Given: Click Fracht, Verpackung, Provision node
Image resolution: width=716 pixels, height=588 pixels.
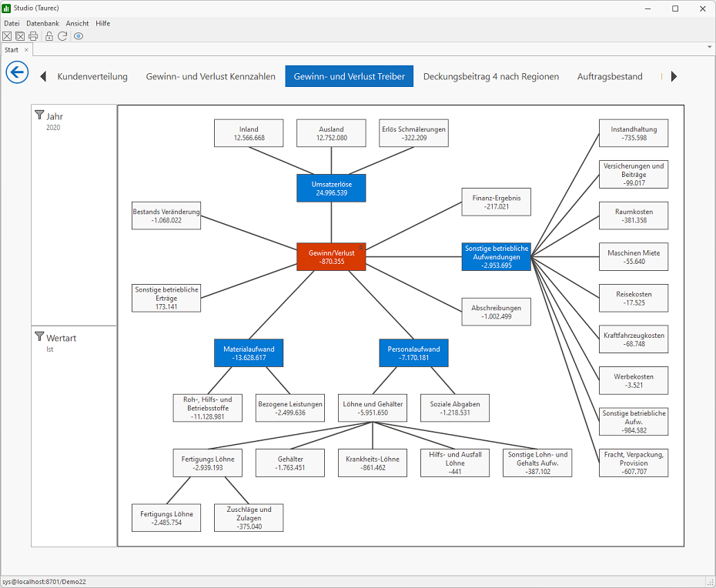Looking at the screenshot, I should [x=634, y=463].
